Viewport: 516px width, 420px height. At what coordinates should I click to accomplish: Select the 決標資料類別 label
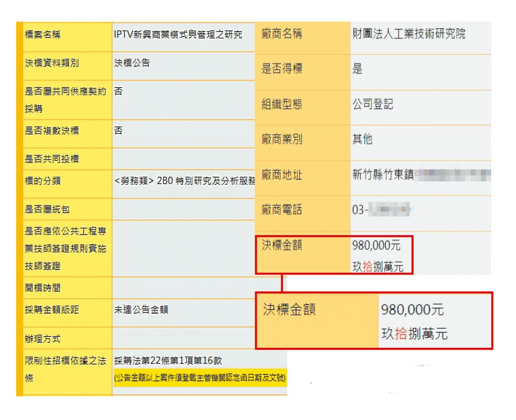[x=52, y=63]
